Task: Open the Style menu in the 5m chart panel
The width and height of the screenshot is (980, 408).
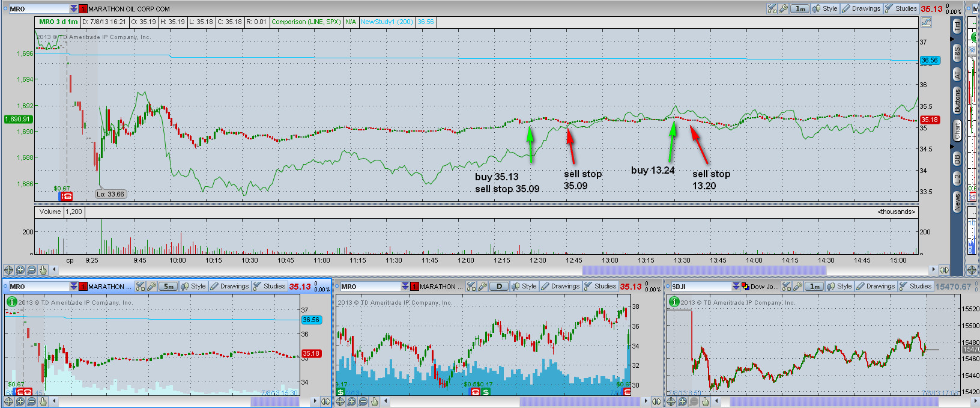Action: pos(193,287)
